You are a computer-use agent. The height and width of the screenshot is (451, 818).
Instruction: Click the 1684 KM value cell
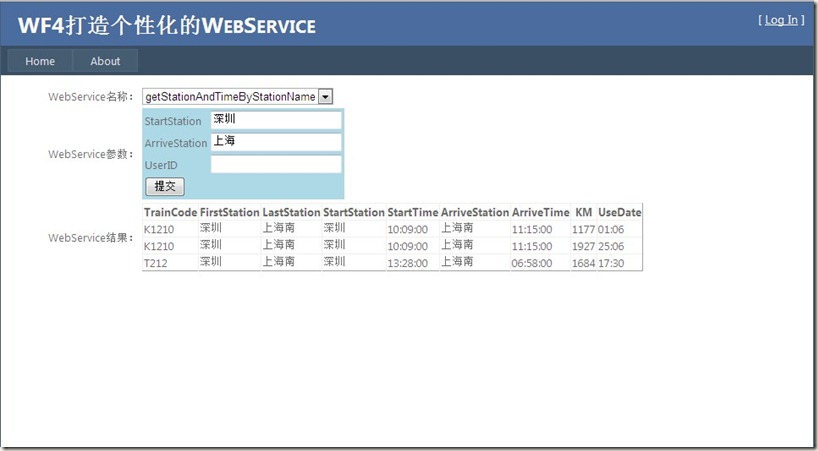584,263
